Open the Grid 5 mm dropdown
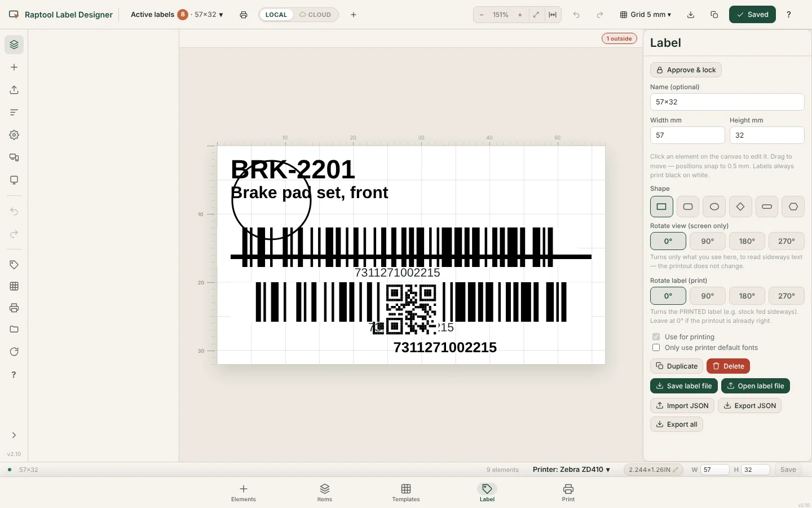Screen dimensions: 812x508 646,15
